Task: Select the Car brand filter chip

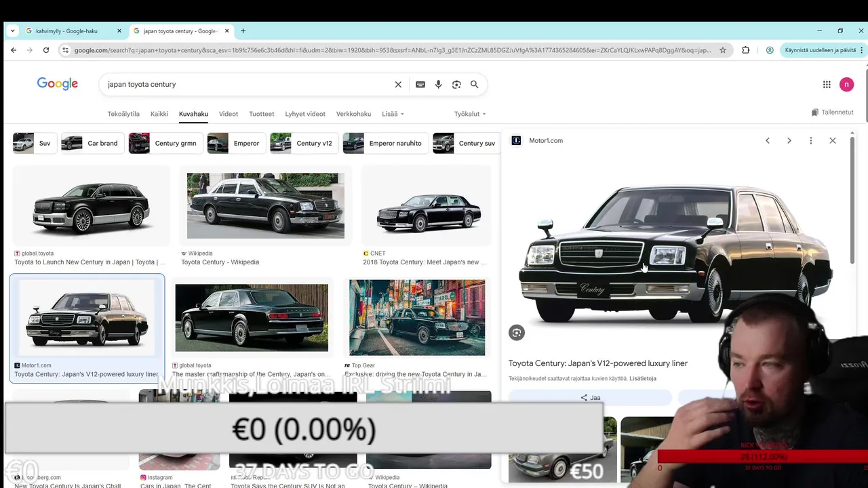Action: [92, 143]
